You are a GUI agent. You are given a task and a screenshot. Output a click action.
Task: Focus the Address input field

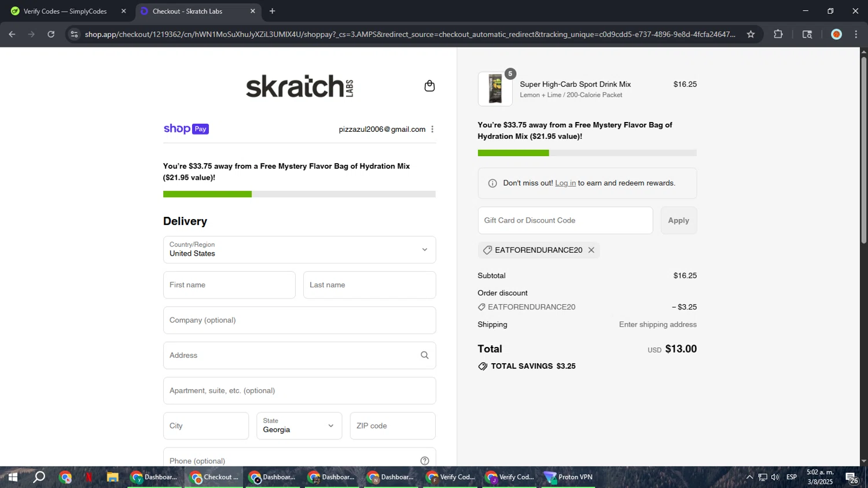(x=299, y=355)
